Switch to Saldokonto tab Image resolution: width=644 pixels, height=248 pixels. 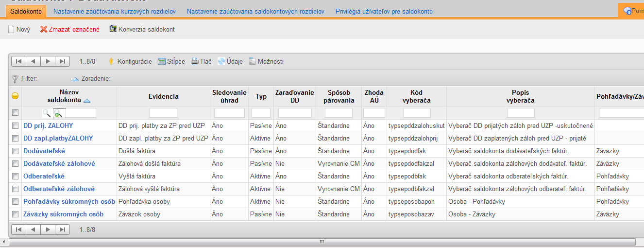tap(26, 11)
